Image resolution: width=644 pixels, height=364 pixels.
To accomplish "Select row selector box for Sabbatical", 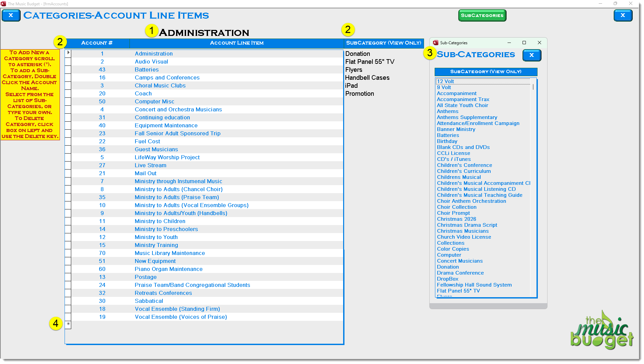I will tap(68, 301).
